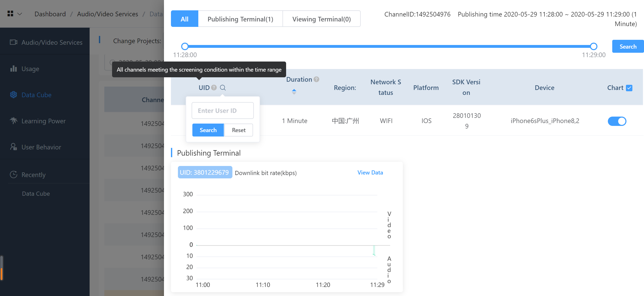Open the View Data link
This screenshot has height=296, width=644.
point(370,172)
